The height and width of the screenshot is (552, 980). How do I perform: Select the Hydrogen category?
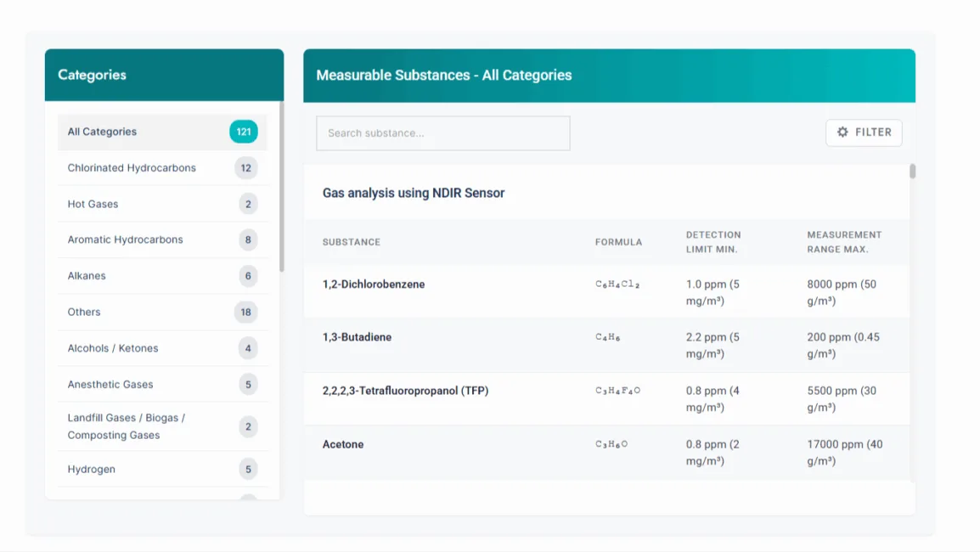pos(92,469)
